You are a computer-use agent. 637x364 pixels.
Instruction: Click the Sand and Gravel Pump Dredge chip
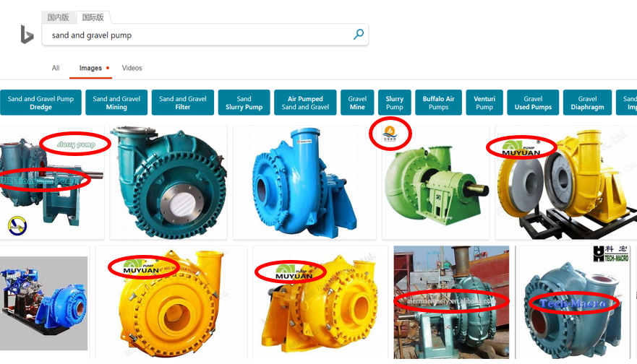click(x=40, y=103)
